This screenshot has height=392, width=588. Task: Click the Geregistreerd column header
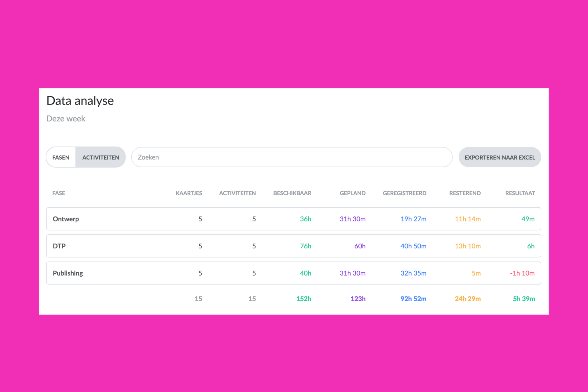(405, 193)
